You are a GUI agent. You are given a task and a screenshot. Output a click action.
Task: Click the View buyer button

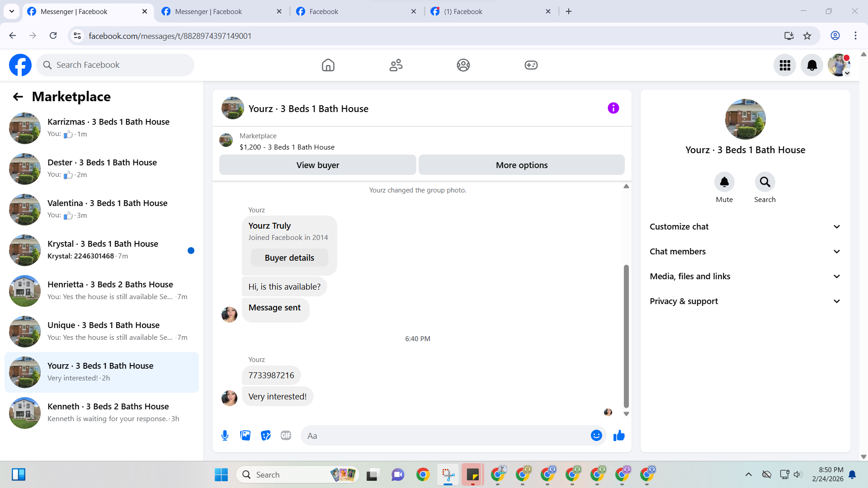tap(317, 165)
